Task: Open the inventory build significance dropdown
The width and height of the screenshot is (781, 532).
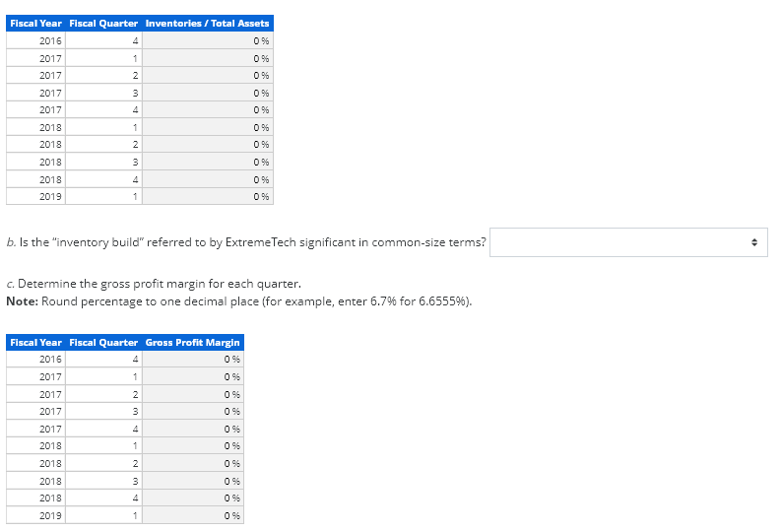Action: (x=628, y=242)
